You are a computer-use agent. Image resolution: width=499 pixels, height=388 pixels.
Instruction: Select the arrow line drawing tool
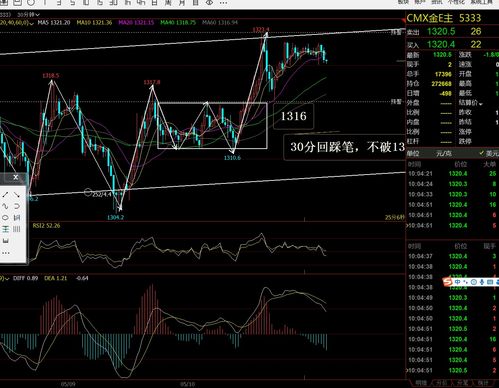17,194
